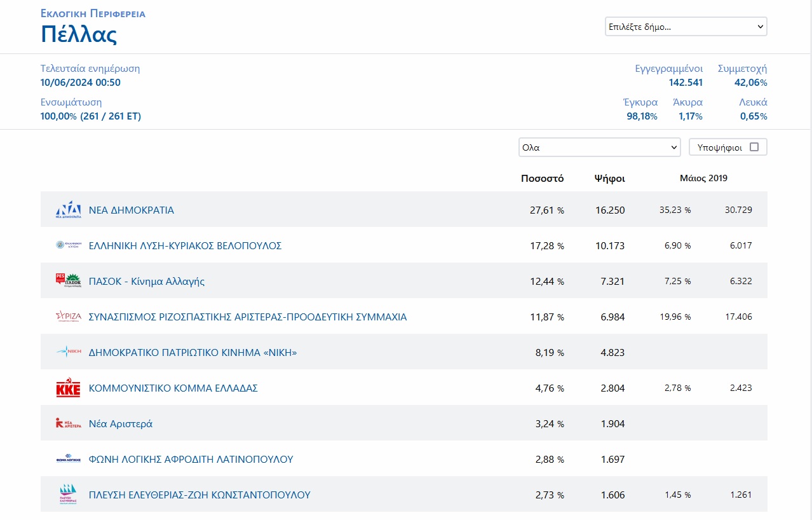This screenshot has width=812, height=520.
Task: Click the 8,19 % percentage value
Action: click(550, 353)
